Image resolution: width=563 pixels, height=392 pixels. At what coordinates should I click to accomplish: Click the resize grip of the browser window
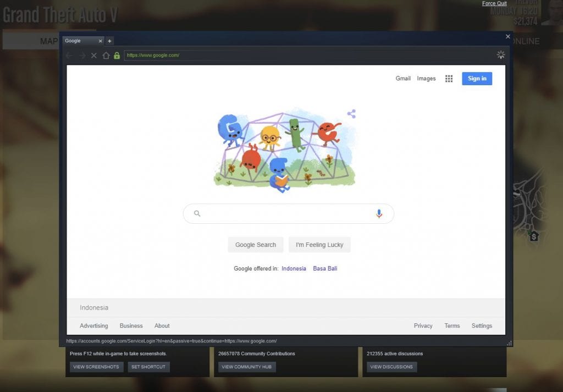click(x=509, y=343)
